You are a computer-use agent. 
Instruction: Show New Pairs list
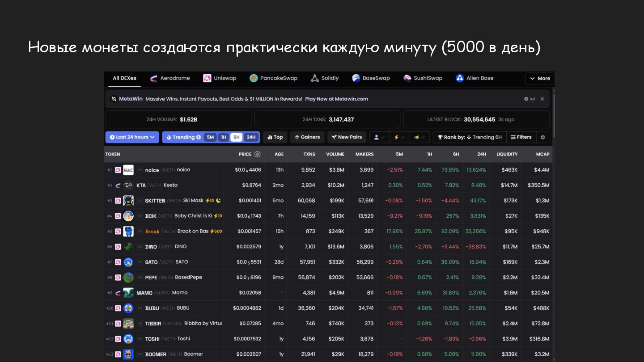point(347,137)
